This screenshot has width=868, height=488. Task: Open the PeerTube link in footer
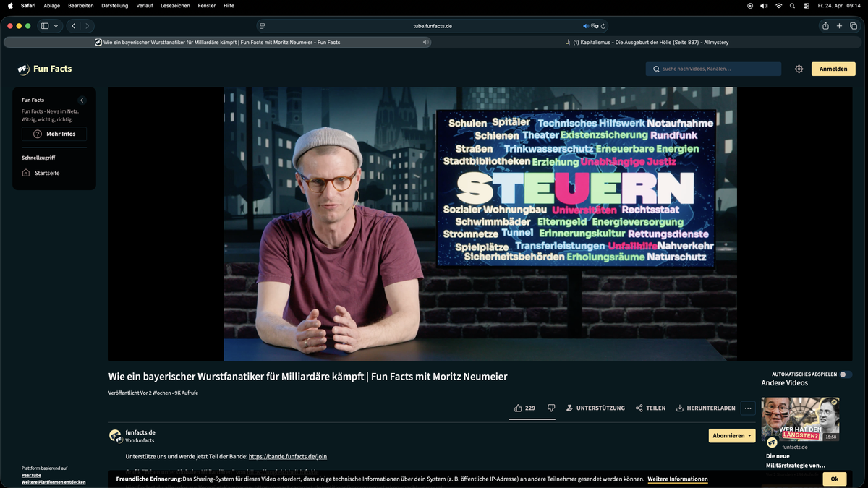pos(30,475)
